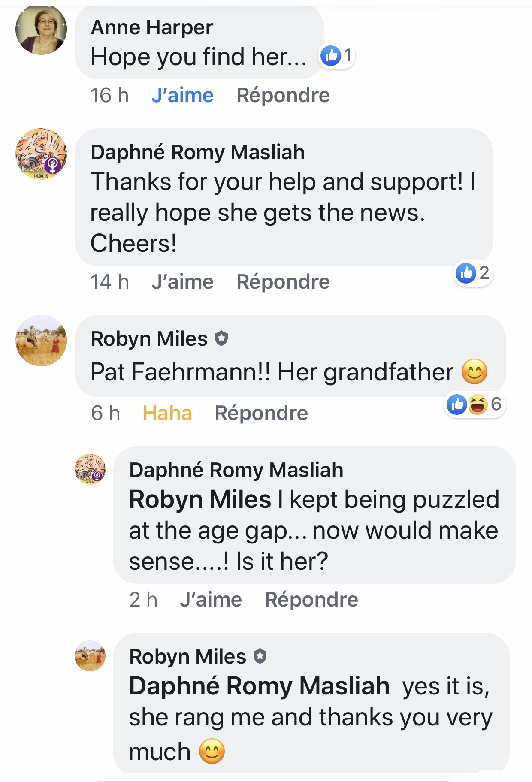Open the bold Robyn Miles mention in Daphné's reply
The height and width of the screenshot is (782, 532).
tap(200, 500)
